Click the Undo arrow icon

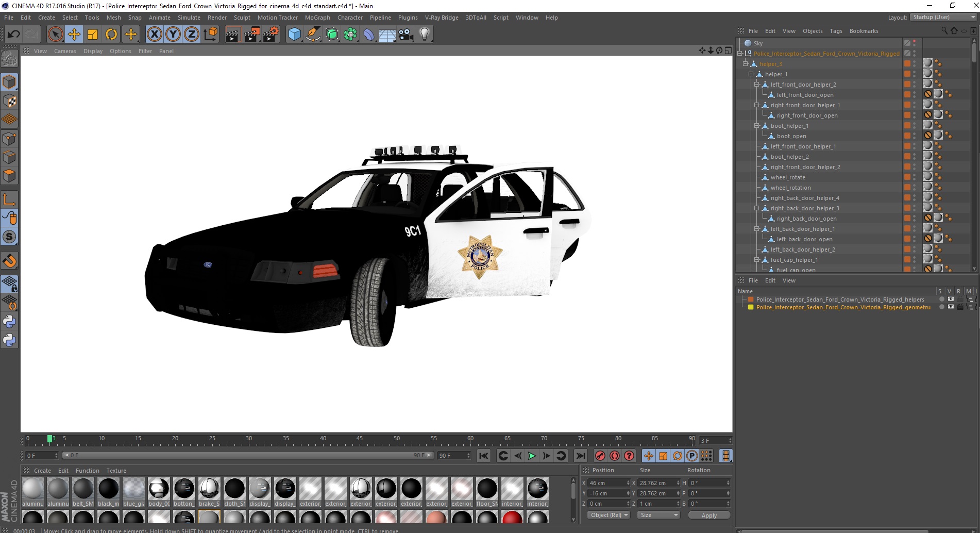13,35
